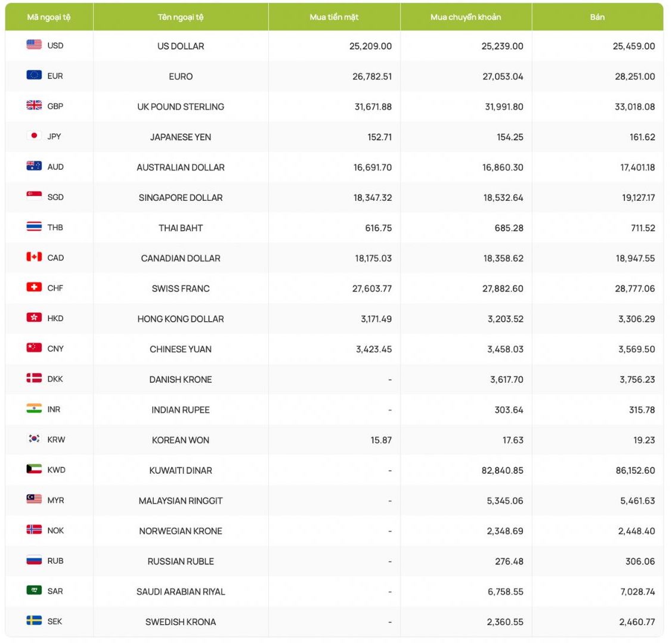Select the 'CHINESE YUAN' name cell
Viewport: 672px width, 643px height.
tap(181, 350)
